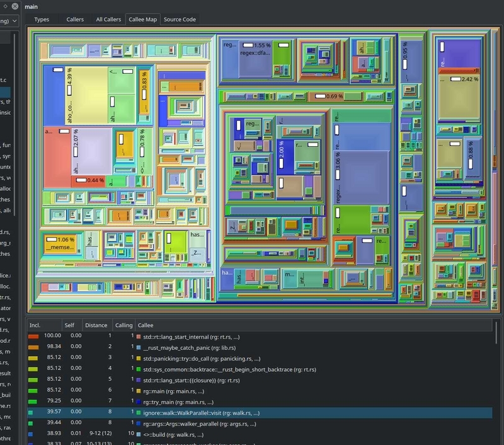The height and width of the screenshot is (445, 504).
Task: Open the All Callers tab
Action: click(108, 20)
